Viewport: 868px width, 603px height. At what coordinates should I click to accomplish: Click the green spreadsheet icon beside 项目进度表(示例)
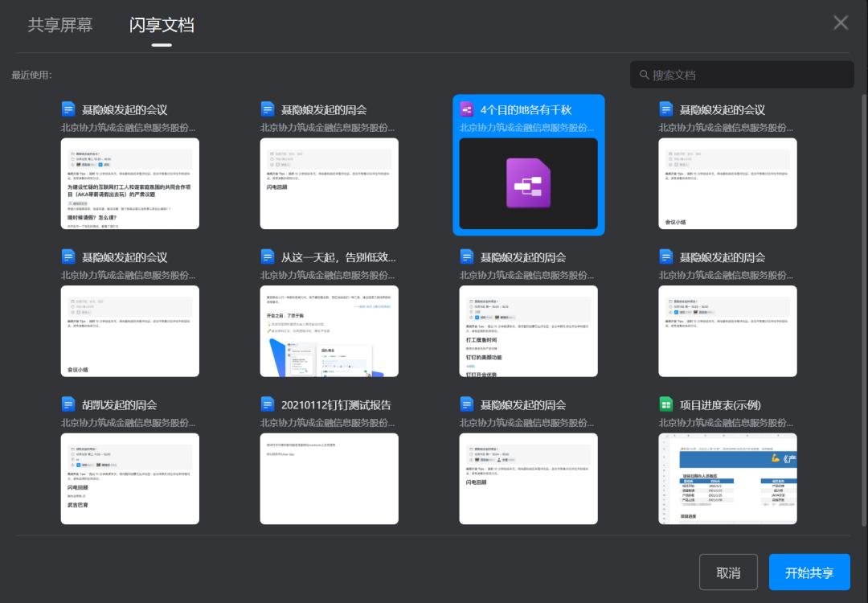click(x=666, y=404)
